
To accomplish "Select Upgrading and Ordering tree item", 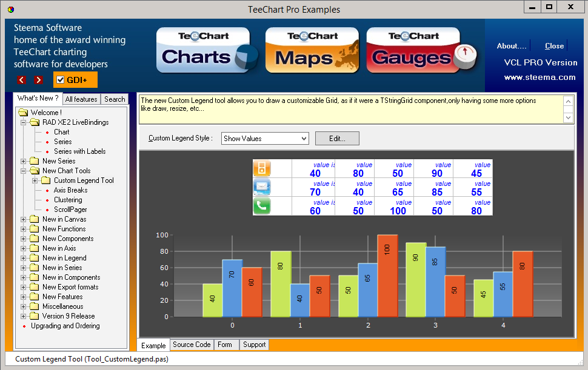I will 65,326.
